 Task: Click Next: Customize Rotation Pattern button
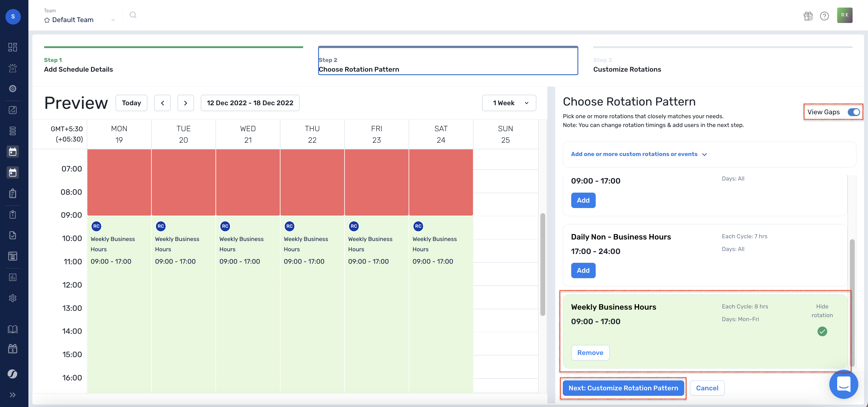coord(623,388)
